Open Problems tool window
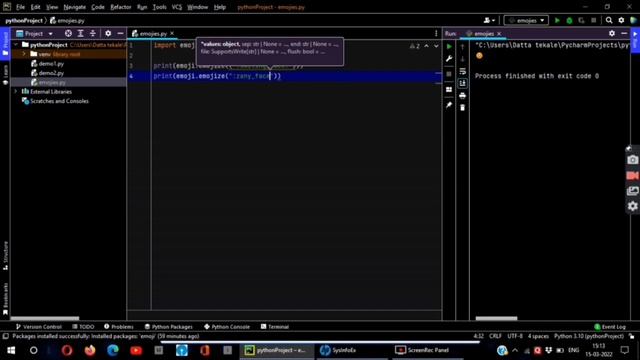640x360 pixels. click(x=118, y=327)
